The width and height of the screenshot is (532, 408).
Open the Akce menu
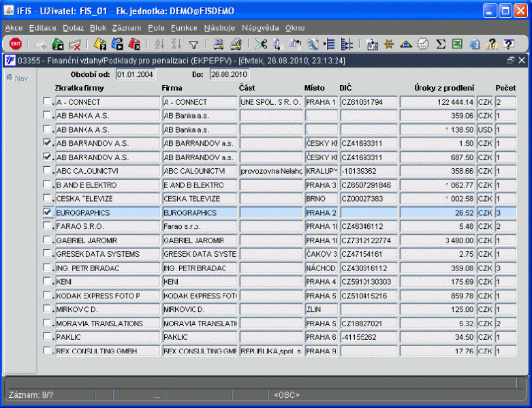14,28
